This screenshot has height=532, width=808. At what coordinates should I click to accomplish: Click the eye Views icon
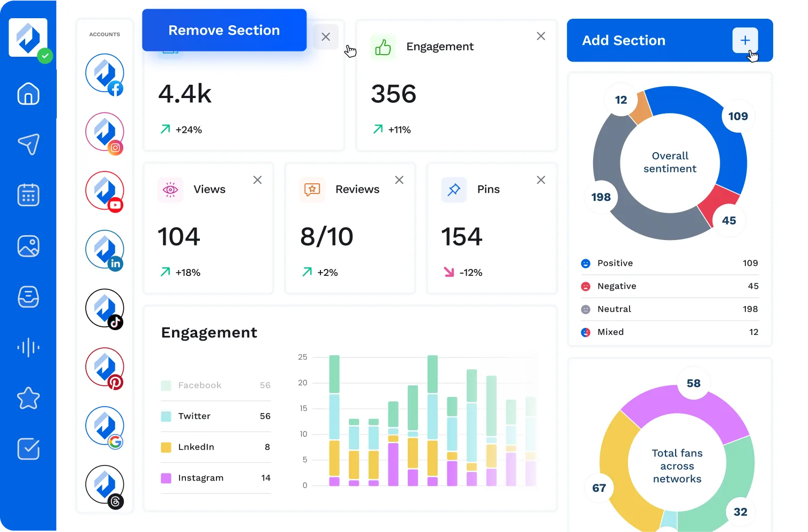(170, 190)
